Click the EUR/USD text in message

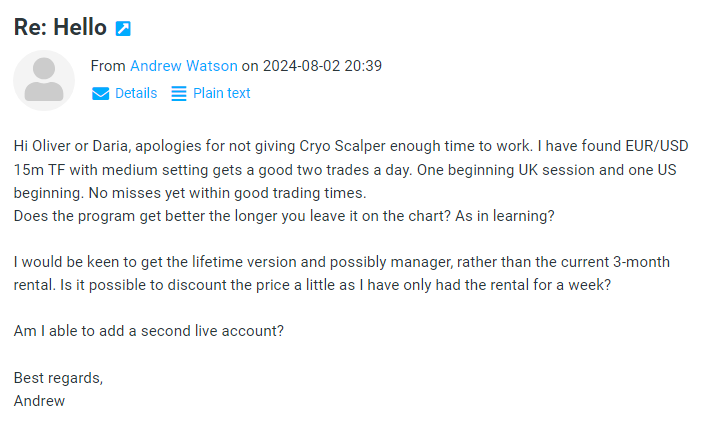coord(656,146)
